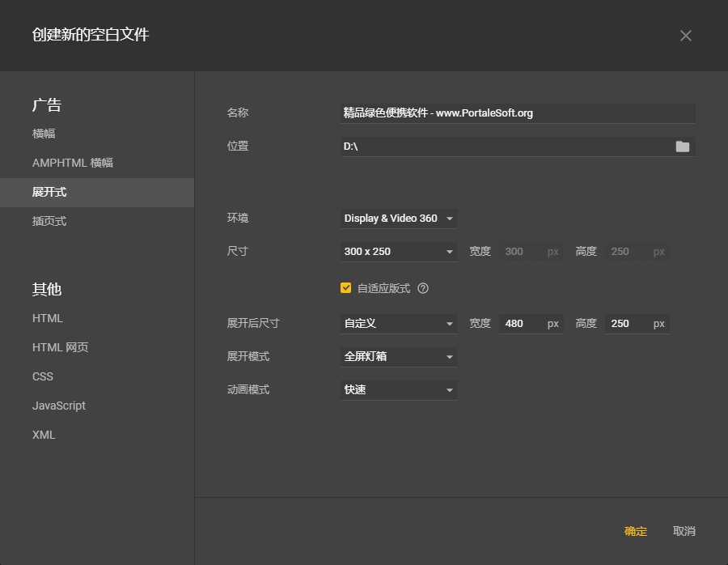728x565 pixels.
Task: Open the 展开后尺寸 dropdown showing 自定义
Action: pos(399,323)
